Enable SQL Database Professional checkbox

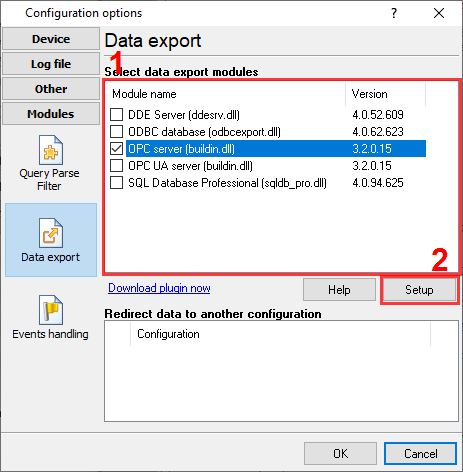click(116, 183)
